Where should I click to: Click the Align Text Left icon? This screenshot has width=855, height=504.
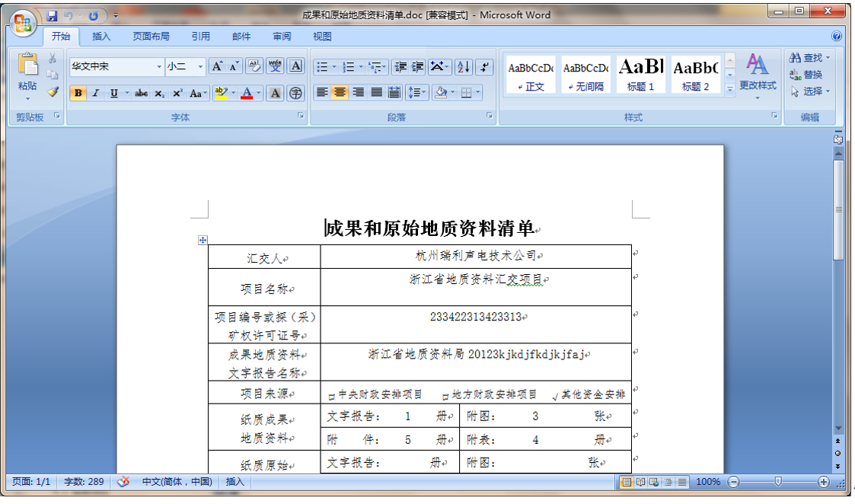(x=322, y=93)
